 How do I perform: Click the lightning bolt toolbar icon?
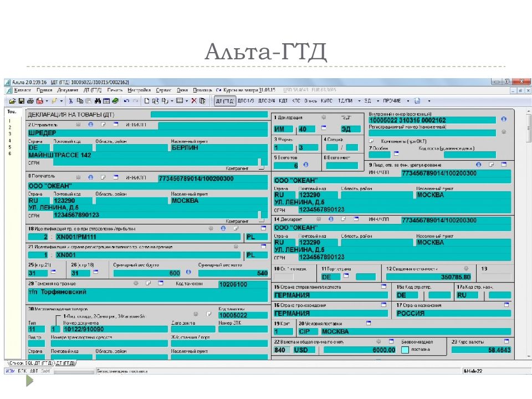(54, 101)
